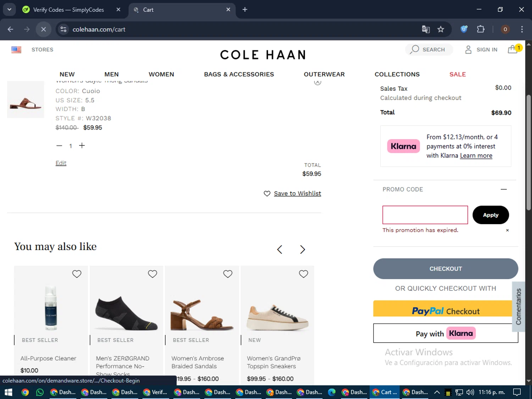The image size is (532, 399).
Task: Go back in browser history
Action: tap(10, 29)
